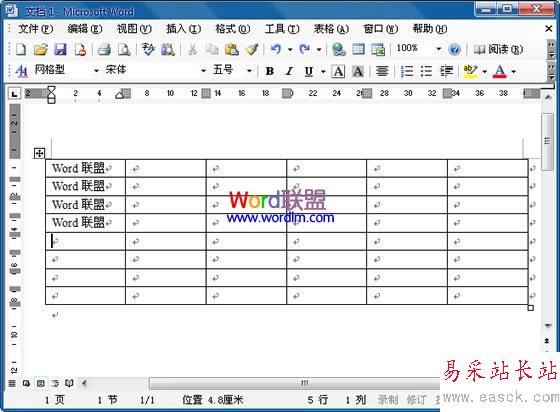Toggle the numbered list
Image resolution: width=560 pixels, height=412 pixels.
click(x=407, y=71)
